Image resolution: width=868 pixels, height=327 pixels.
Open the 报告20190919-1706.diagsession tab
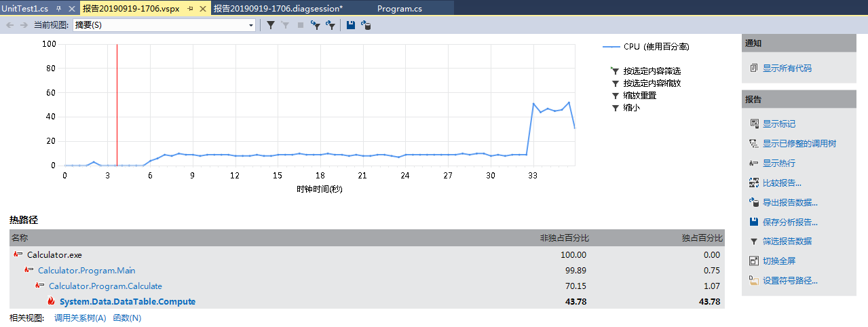278,9
